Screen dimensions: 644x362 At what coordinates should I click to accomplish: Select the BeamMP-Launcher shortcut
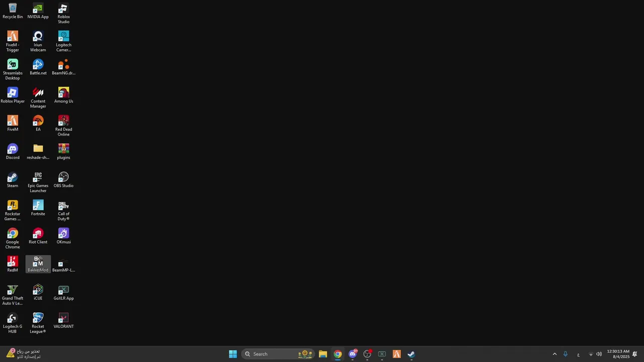tap(63, 264)
